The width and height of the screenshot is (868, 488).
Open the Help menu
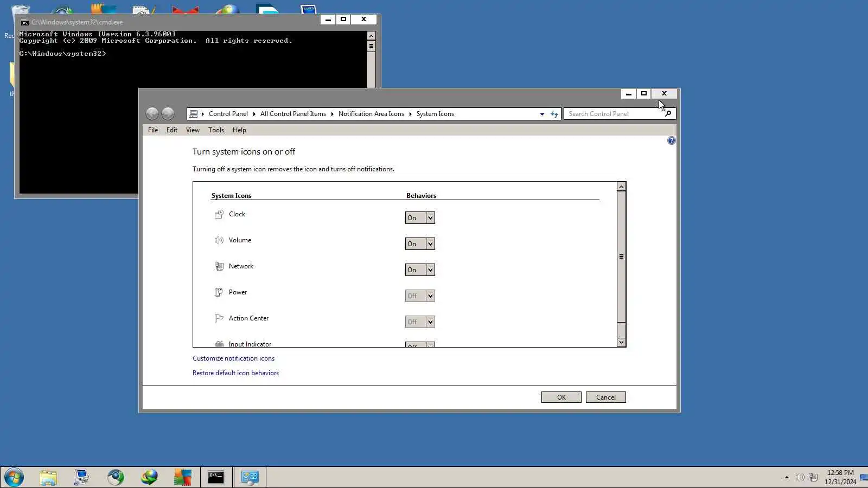tap(239, 130)
